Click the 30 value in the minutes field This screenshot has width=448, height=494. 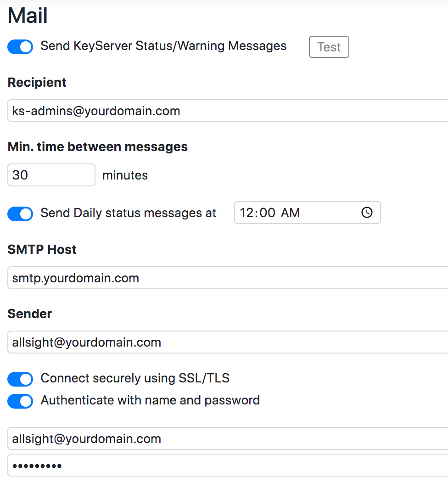tap(21, 175)
